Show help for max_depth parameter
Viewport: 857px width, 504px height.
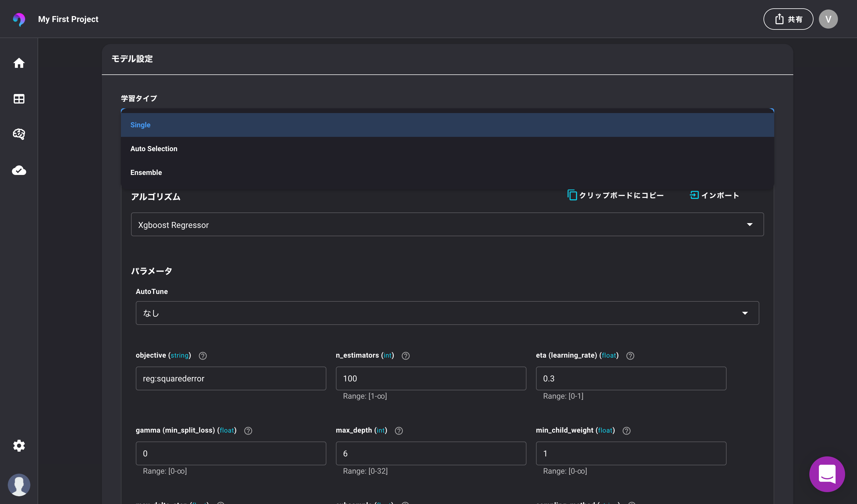(398, 431)
